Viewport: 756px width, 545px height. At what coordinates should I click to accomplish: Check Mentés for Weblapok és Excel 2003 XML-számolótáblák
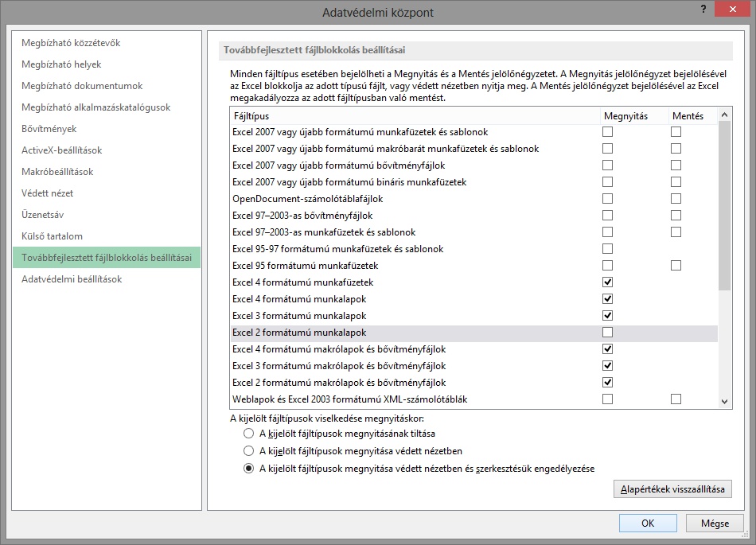click(676, 399)
